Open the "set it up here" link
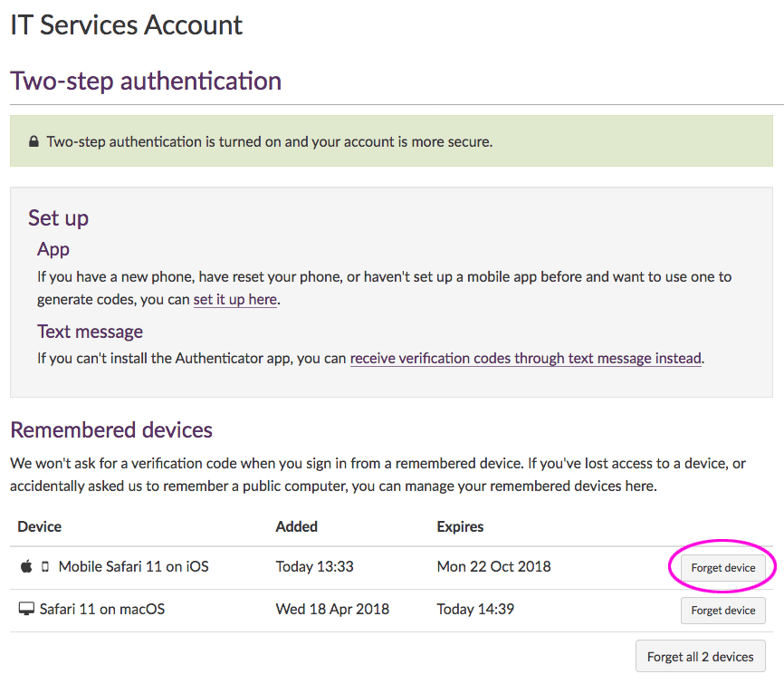This screenshot has width=784, height=684. tap(234, 300)
